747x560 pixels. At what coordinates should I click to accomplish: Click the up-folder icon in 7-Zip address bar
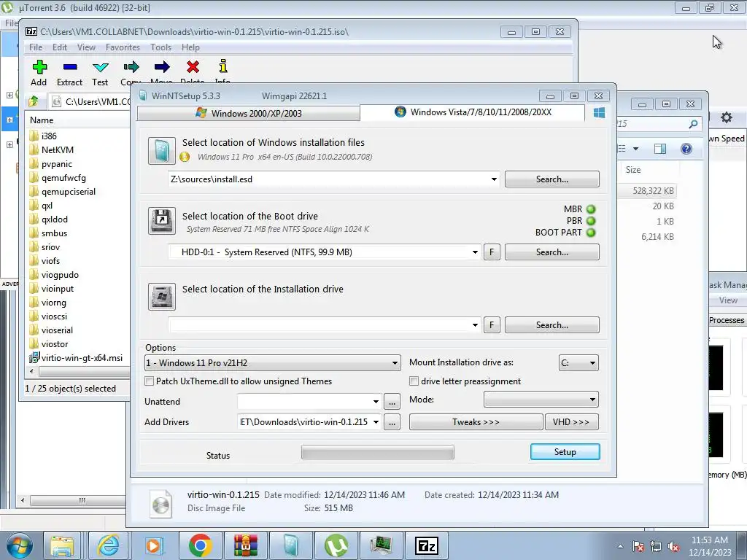pos(34,101)
